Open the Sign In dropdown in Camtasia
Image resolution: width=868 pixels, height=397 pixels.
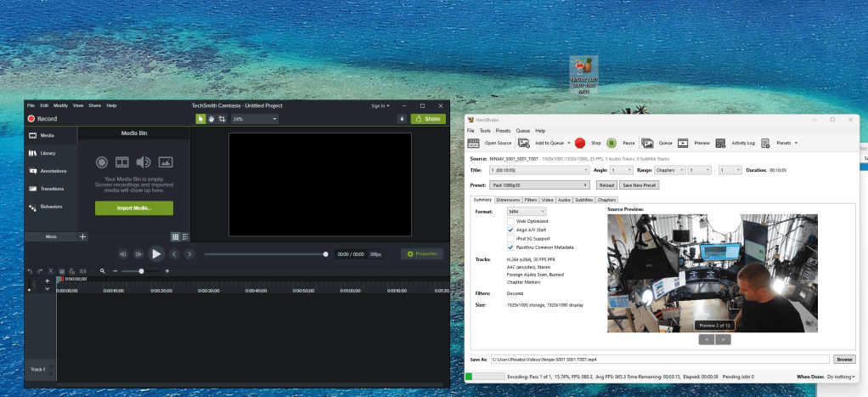coord(380,105)
